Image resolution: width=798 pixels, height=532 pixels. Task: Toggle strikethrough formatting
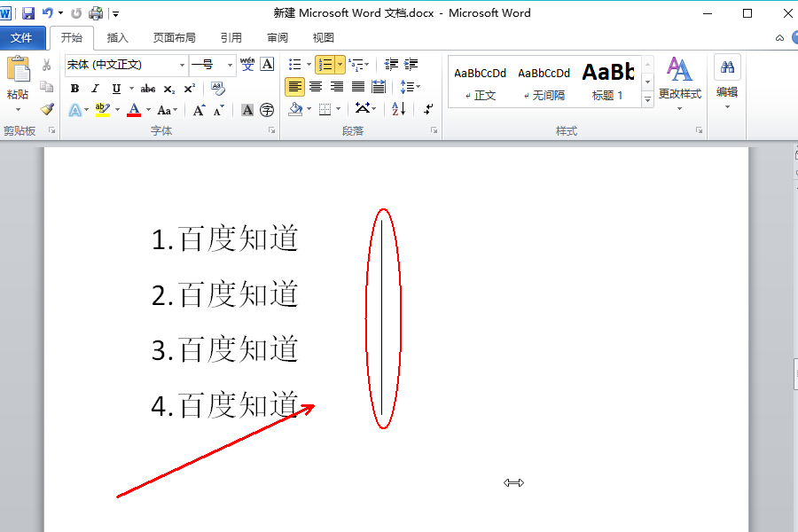tap(147, 89)
